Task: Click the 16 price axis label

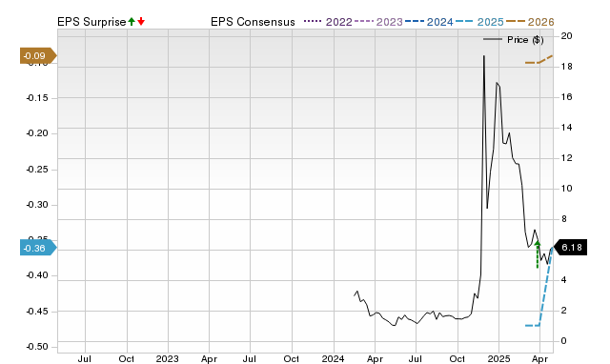Action: (x=566, y=97)
